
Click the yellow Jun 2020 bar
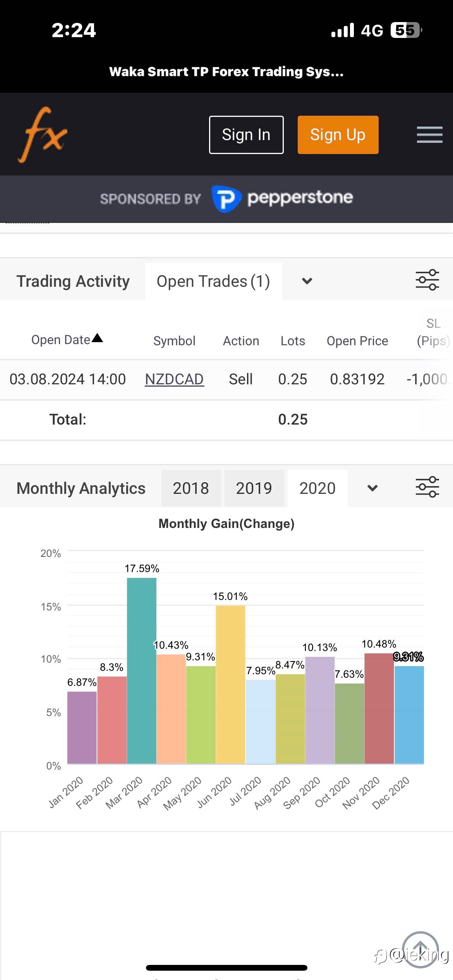(230, 685)
